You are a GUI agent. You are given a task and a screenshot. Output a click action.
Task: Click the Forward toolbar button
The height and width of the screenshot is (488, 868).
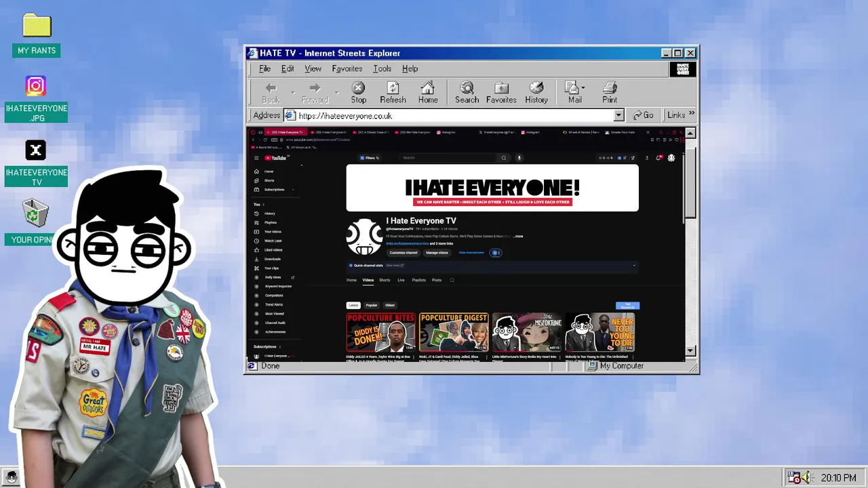coord(315,93)
